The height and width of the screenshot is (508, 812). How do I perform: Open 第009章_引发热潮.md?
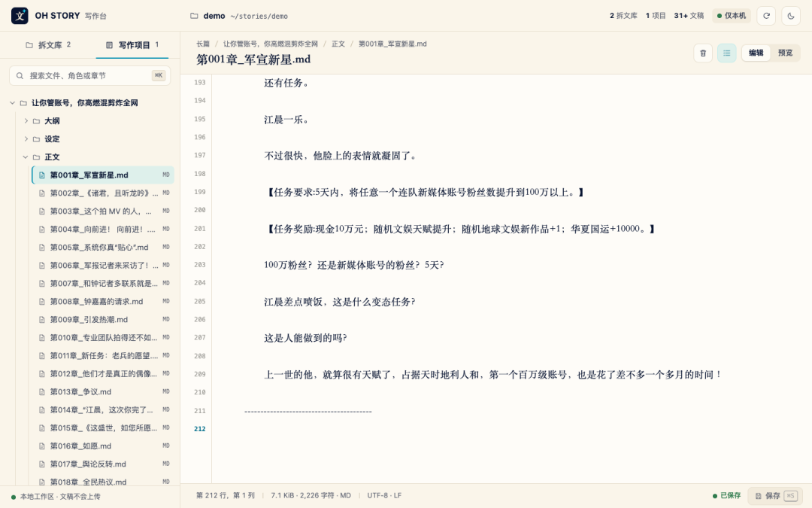[103, 320]
